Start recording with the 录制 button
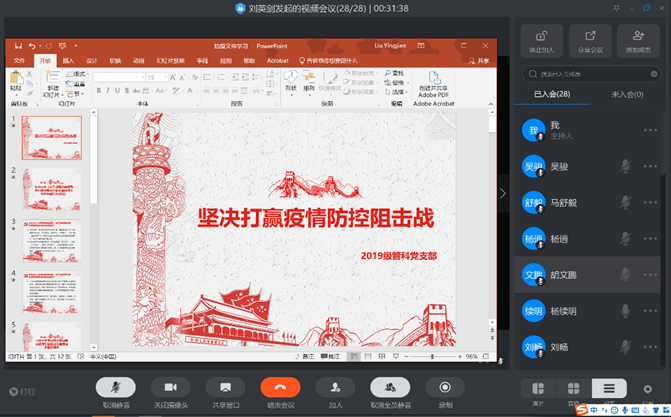The image size is (671, 417). click(445, 387)
